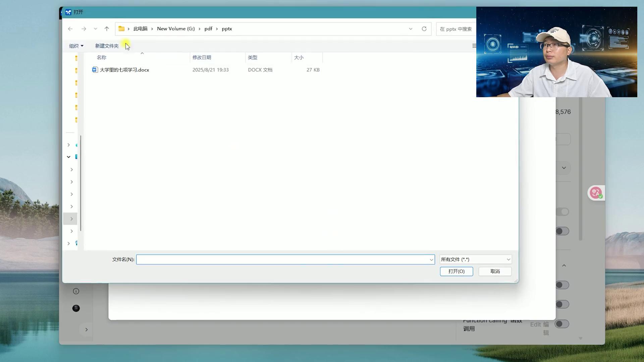Screen dimensions: 644x362
Task: Refresh the pptx folder listing
Action: pyautogui.click(x=424, y=29)
